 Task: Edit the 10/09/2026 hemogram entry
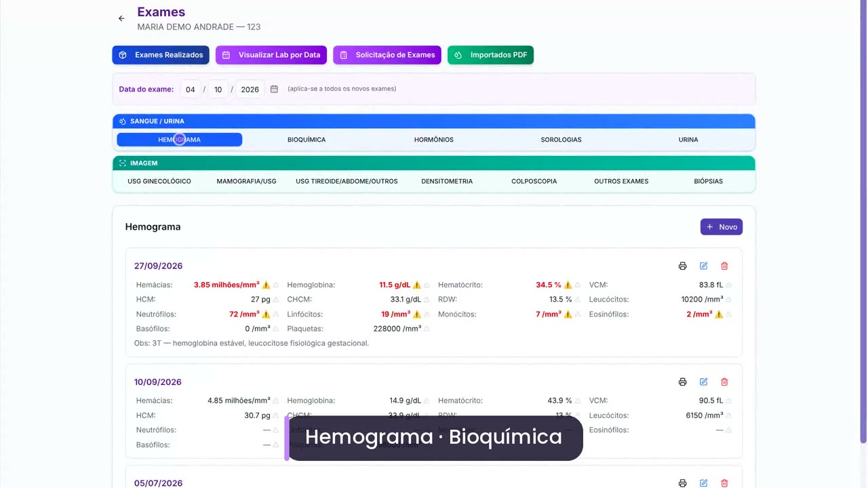(x=703, y=382)
